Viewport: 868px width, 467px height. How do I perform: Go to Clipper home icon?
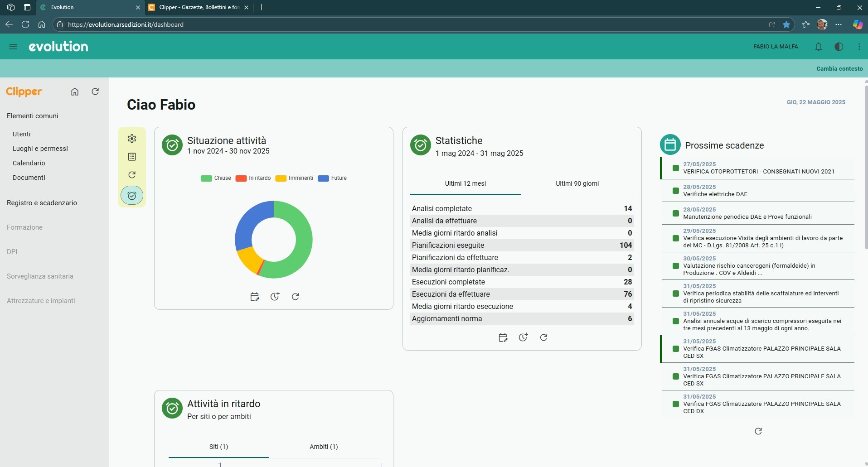tap(75, 91)
